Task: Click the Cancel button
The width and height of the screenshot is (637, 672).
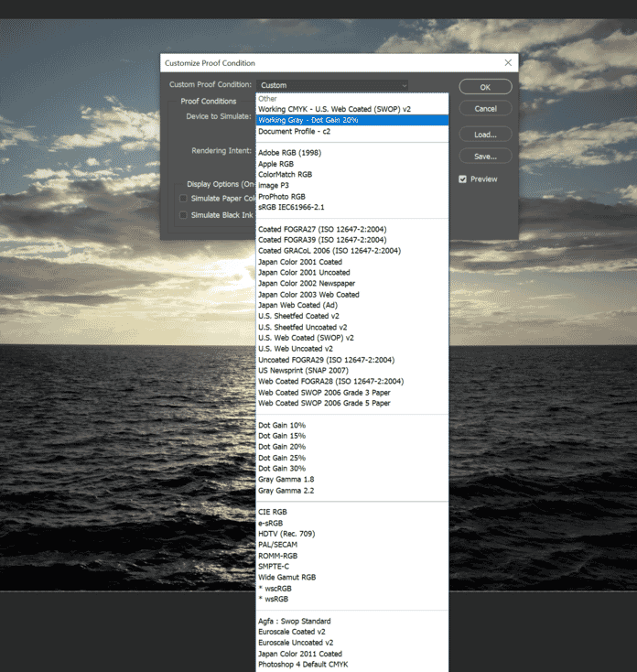Action: pyautogui.click(x=485, y=109)
